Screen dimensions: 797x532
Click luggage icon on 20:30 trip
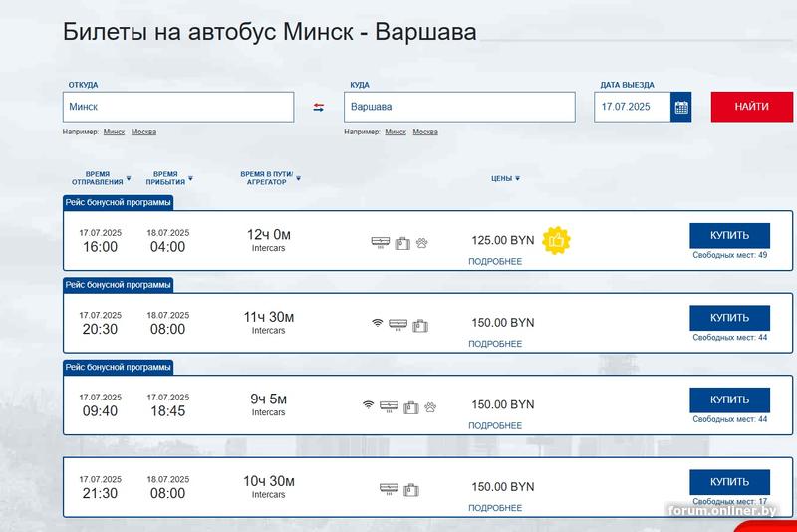click(x=420, y=325)
